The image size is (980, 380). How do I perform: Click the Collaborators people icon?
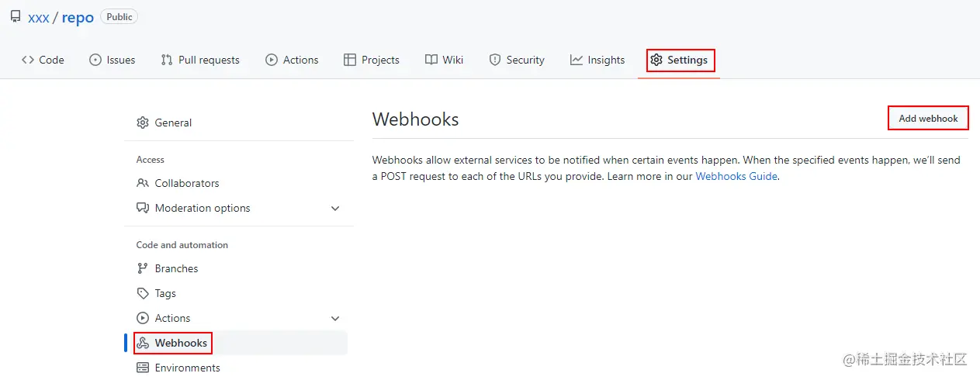point(143,183)
